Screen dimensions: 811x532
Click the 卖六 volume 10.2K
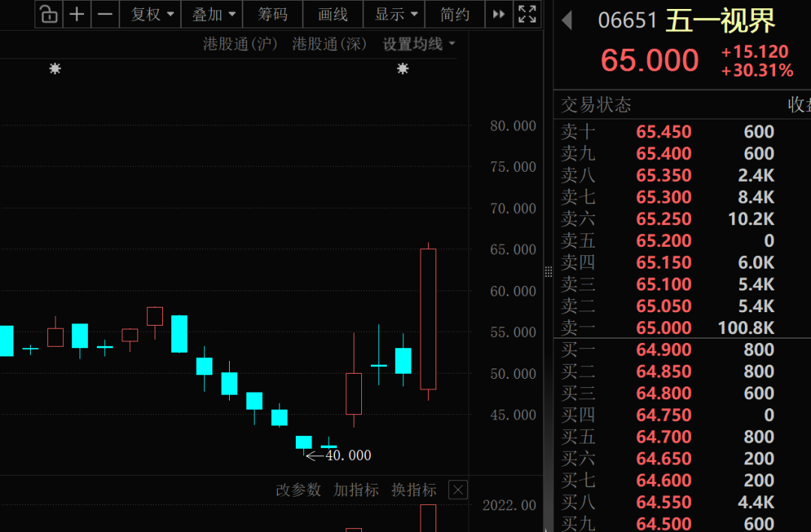[x=751, y=218]
